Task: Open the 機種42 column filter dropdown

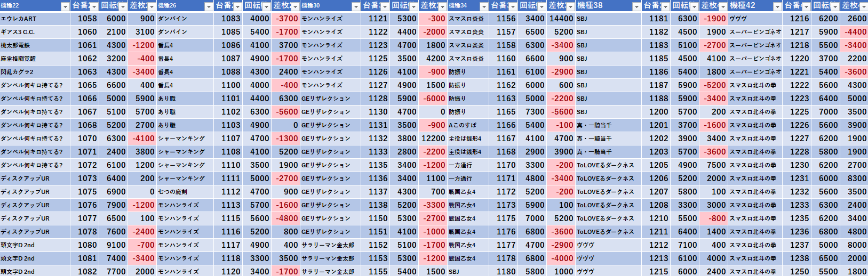Action: pyautogui.click(x=777, y=6)
